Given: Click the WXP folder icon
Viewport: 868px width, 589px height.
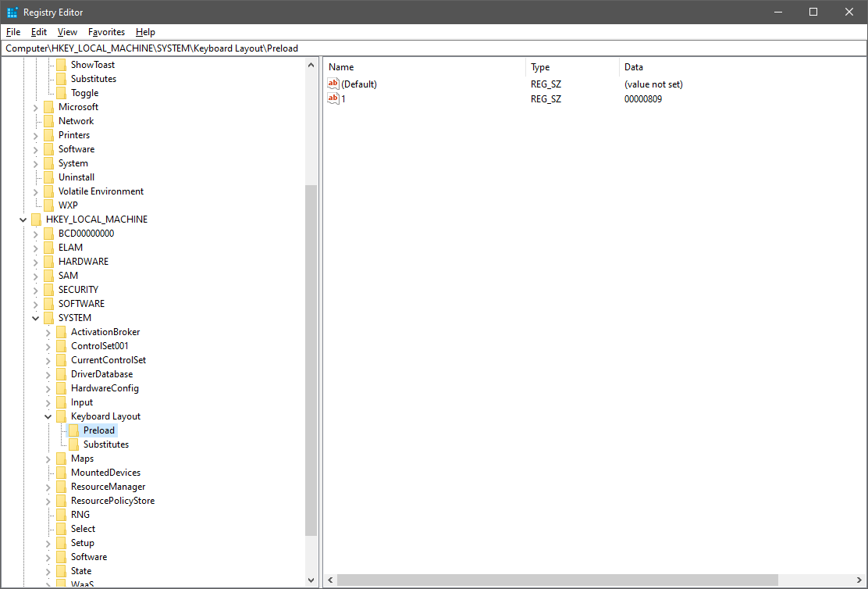Looking at the screenshot, I should pyautogui.click(x=49, y=205).
